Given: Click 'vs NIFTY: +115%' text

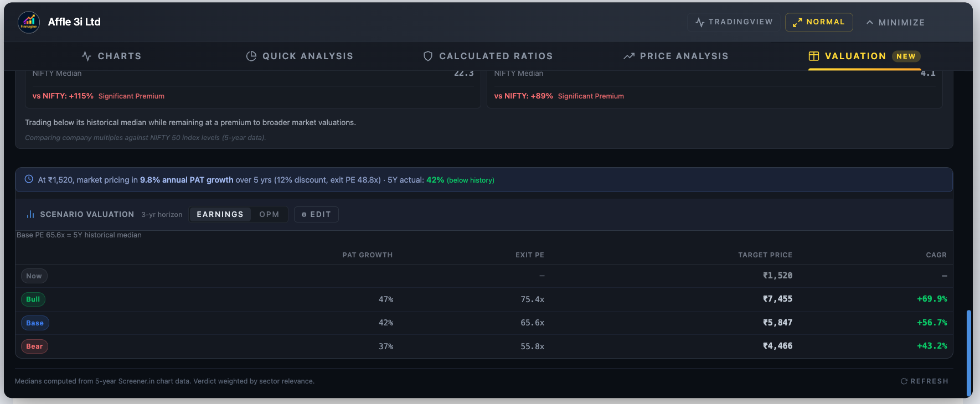Looking at the screenshot, I should 63,96.
